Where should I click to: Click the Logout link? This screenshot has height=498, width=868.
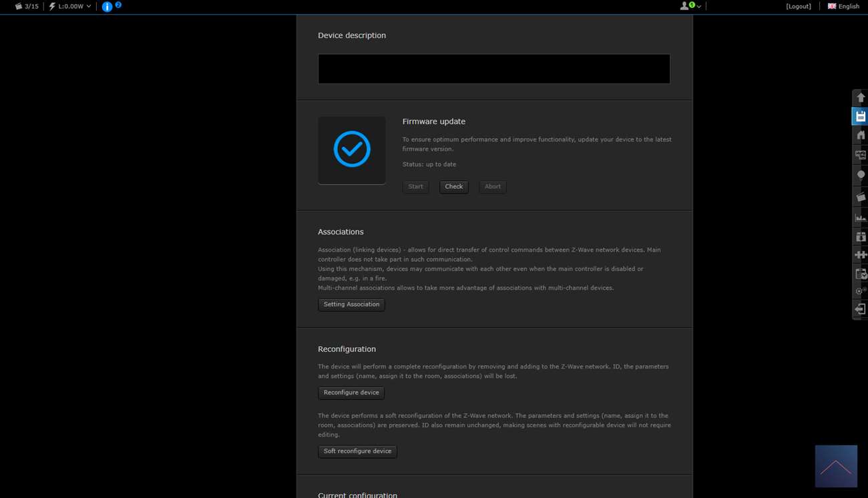click(x=798, y=7)
